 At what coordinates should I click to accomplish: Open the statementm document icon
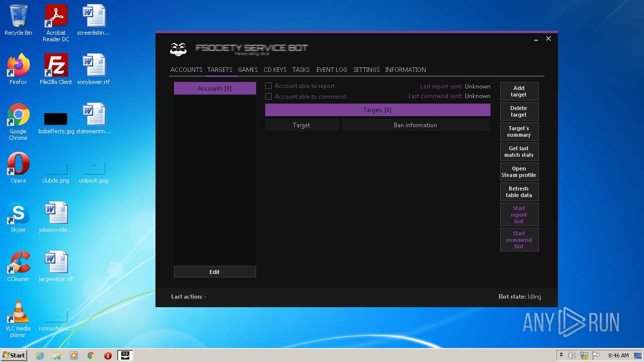tap(94, 119)
